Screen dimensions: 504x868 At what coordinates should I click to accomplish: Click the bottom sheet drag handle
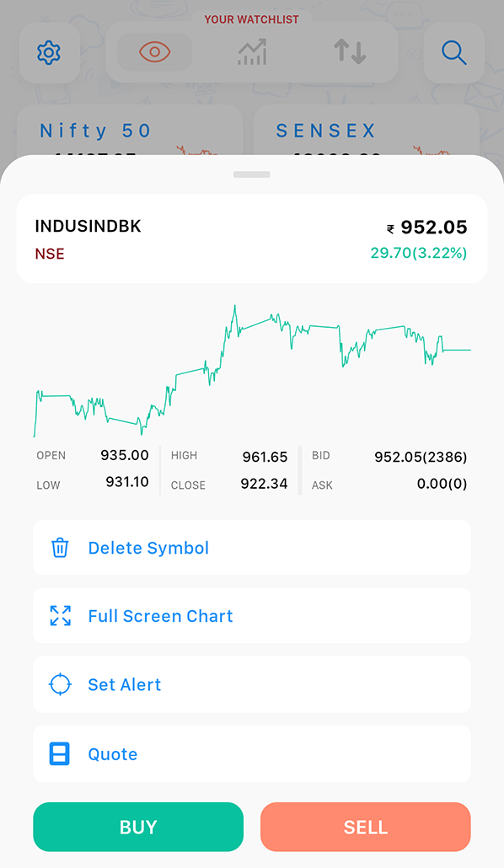pyautogui.click(x=252, y=174)
